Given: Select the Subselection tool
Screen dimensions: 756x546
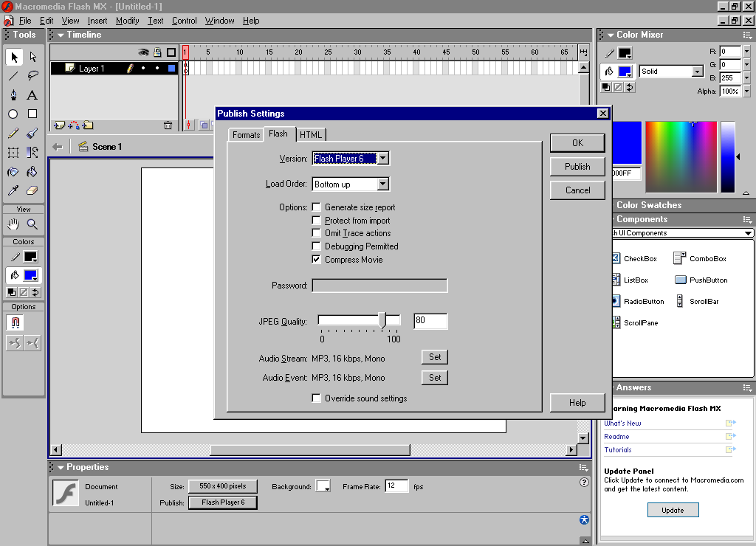Looking at the screenshot, I should [32, 57].
